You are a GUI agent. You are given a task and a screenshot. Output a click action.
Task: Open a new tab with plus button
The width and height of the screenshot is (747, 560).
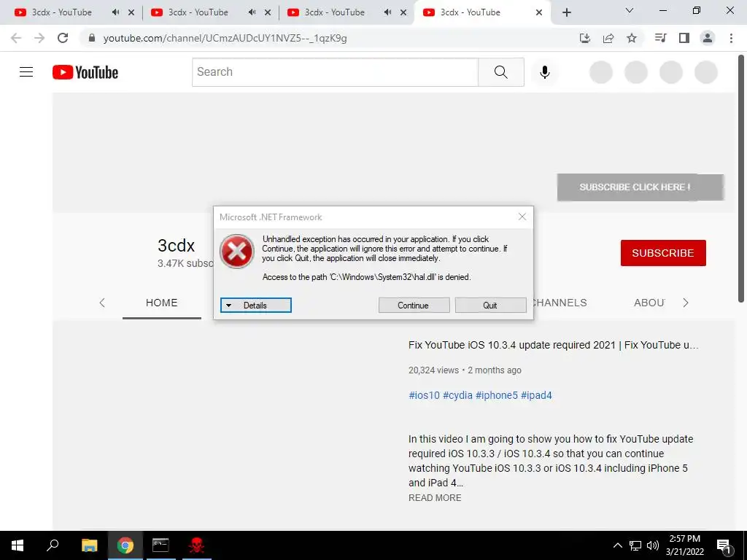click(566, 12)
